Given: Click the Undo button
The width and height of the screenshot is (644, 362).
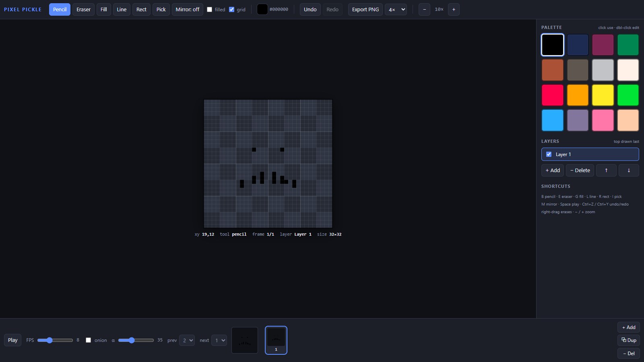Looking at the screenshot, I should click(310, 9).
